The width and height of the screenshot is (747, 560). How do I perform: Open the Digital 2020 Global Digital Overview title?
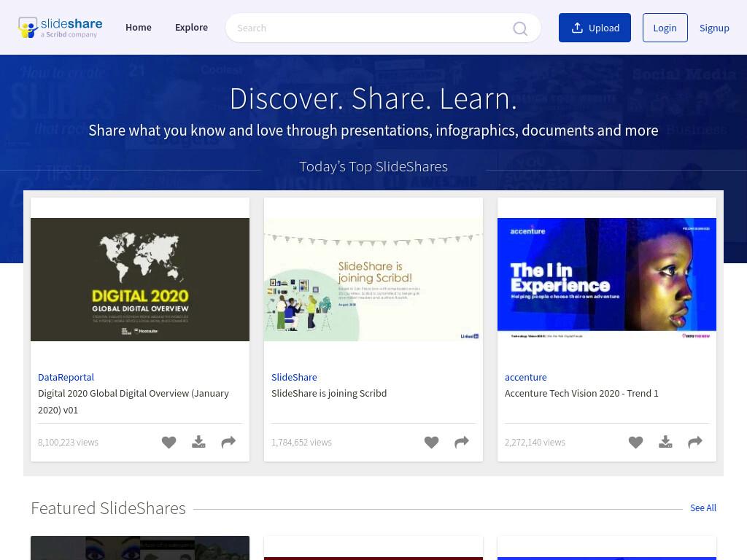133,402
